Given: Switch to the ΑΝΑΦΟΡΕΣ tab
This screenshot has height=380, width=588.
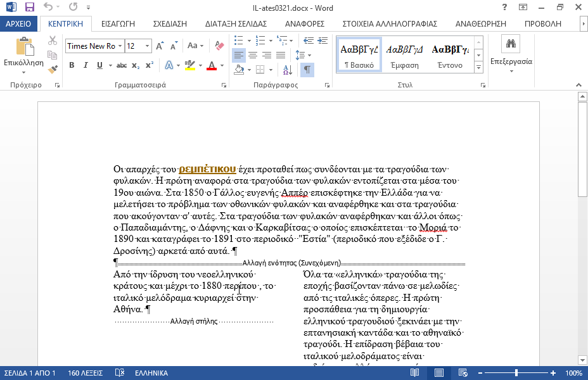Looking at the screenshot, I should coord(305,24).
